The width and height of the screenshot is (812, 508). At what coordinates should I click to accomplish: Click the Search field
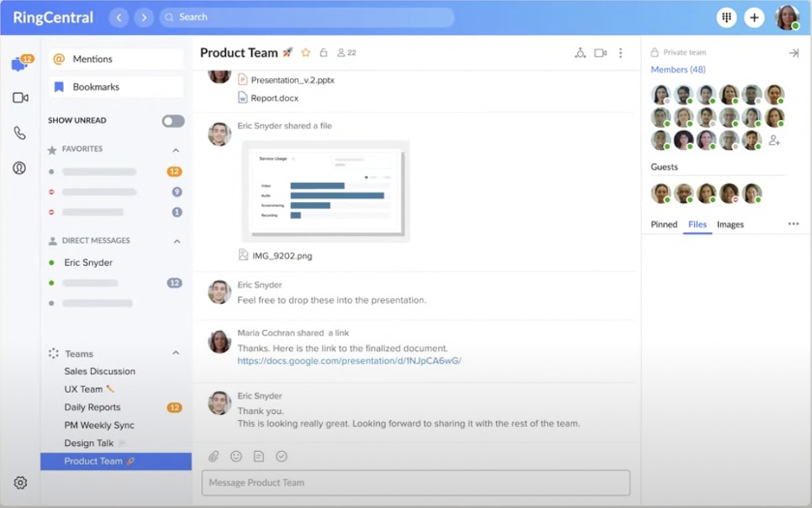pos(307,17)
